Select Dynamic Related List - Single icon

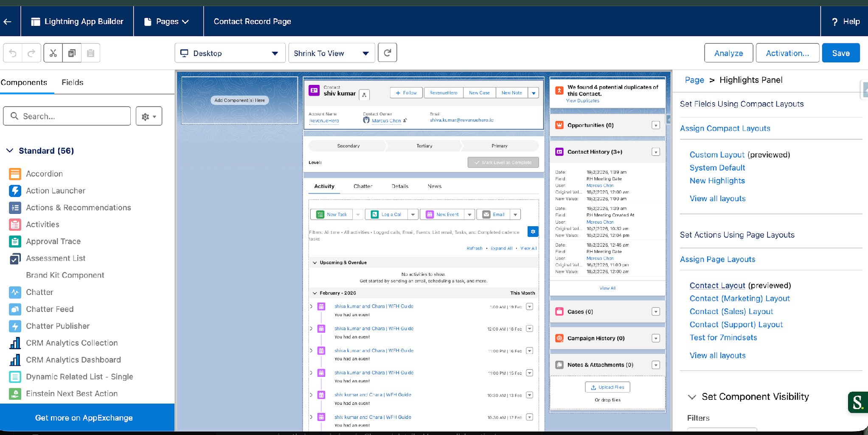[15, 377]
